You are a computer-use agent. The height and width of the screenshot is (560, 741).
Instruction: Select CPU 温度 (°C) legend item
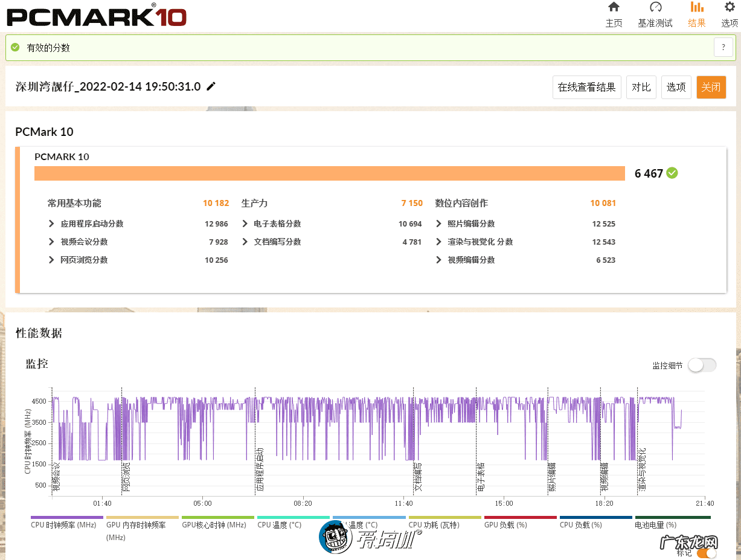click(x=280, y=525)
